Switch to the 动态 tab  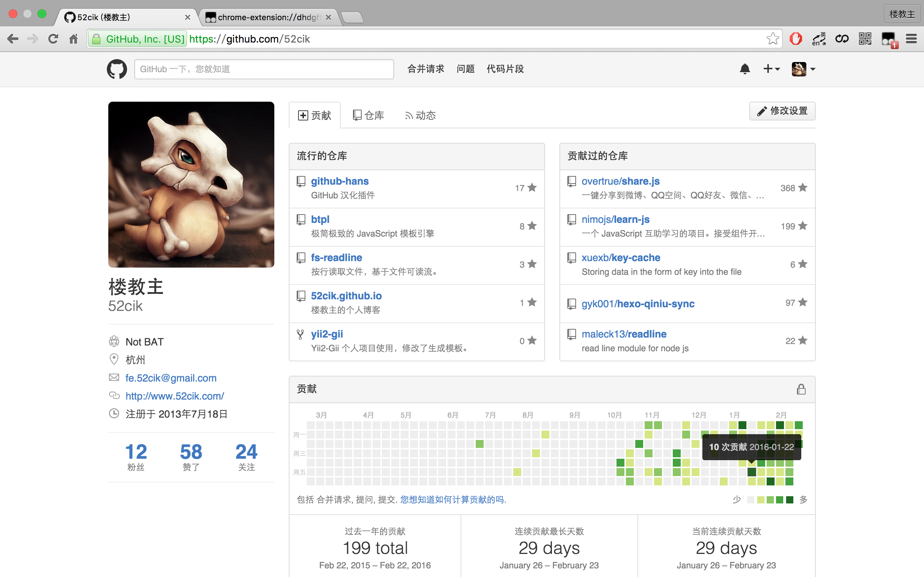(x=420, y=115)
